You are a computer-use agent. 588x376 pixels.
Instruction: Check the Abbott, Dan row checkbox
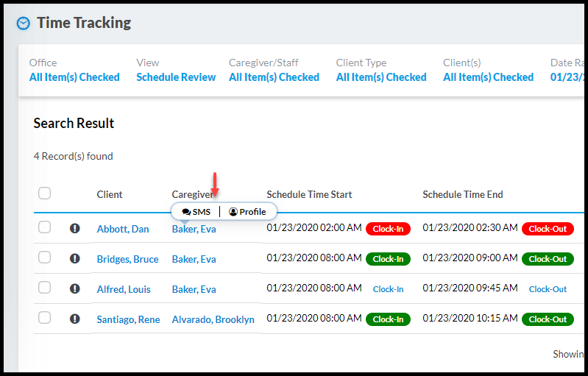45,227
